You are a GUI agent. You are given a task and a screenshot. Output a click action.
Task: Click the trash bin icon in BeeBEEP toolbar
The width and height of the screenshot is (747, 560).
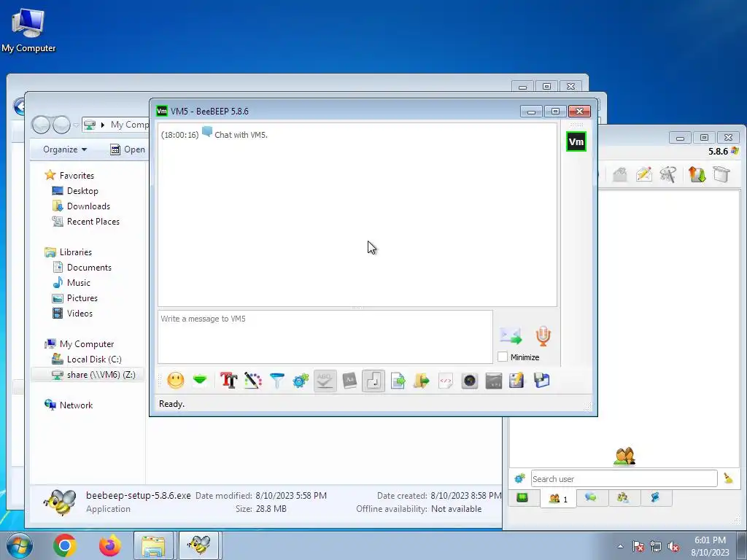(x=721, y=174)
